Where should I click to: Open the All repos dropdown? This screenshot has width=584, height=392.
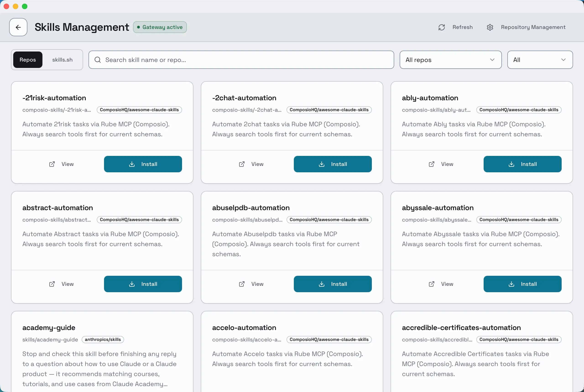451,60
